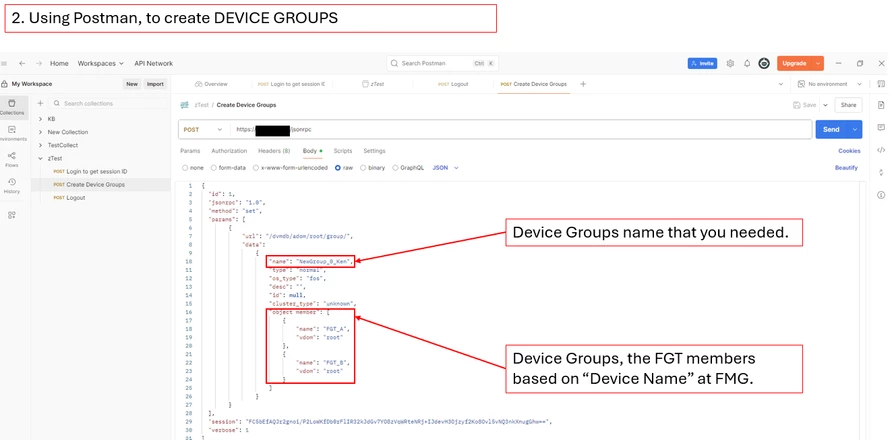This screenshot has width=894, height=440.
Task: Open the Headers (8) tab
Action: point(274,151)
